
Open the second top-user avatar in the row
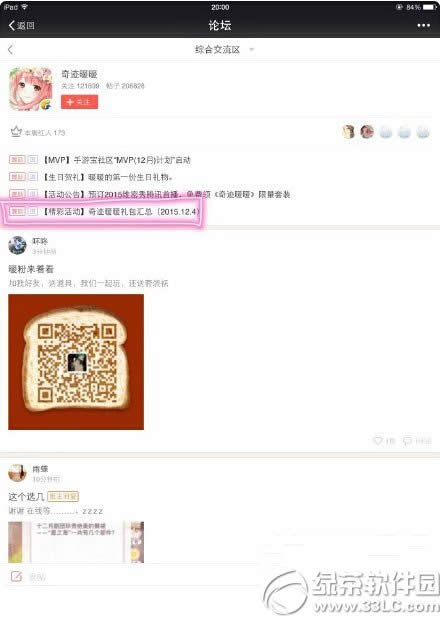pyautogui.click(x=367, y=132)
